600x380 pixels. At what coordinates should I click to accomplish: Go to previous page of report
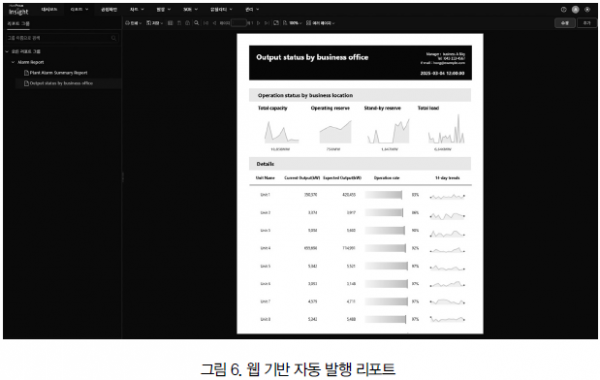[214, 23]
